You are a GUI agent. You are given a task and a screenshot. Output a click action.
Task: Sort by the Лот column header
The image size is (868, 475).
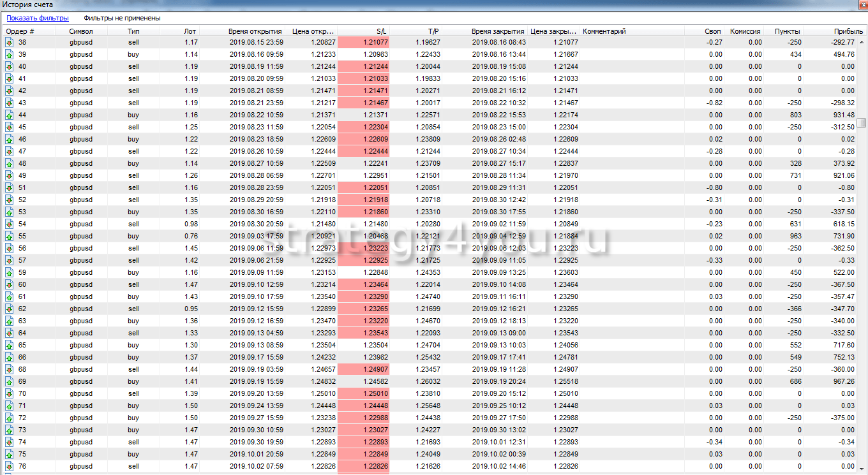pyautogui.click(x=190, y=31)
